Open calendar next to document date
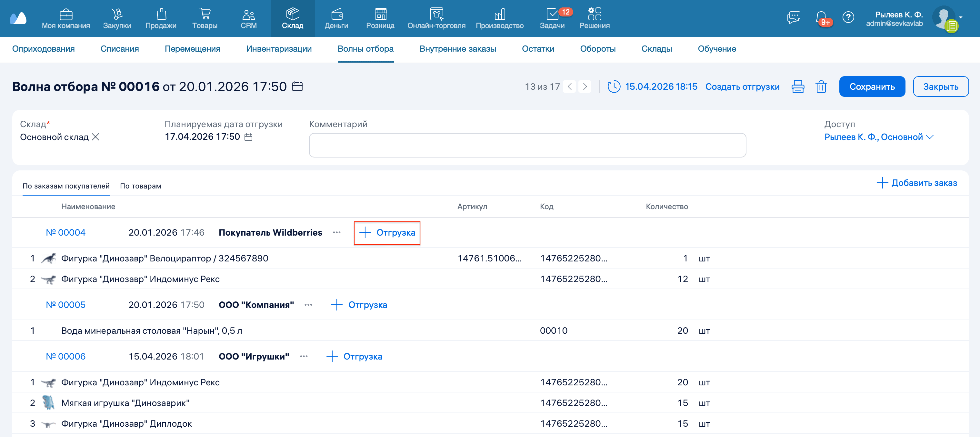Viewport: 980px width, 437px height. coord(297,86)
